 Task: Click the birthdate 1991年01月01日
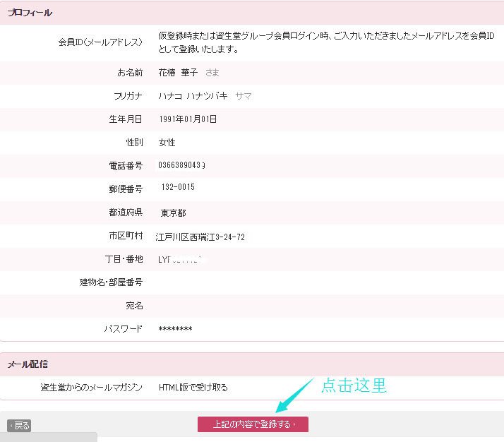pyautogui.click(x=188, y=119)
